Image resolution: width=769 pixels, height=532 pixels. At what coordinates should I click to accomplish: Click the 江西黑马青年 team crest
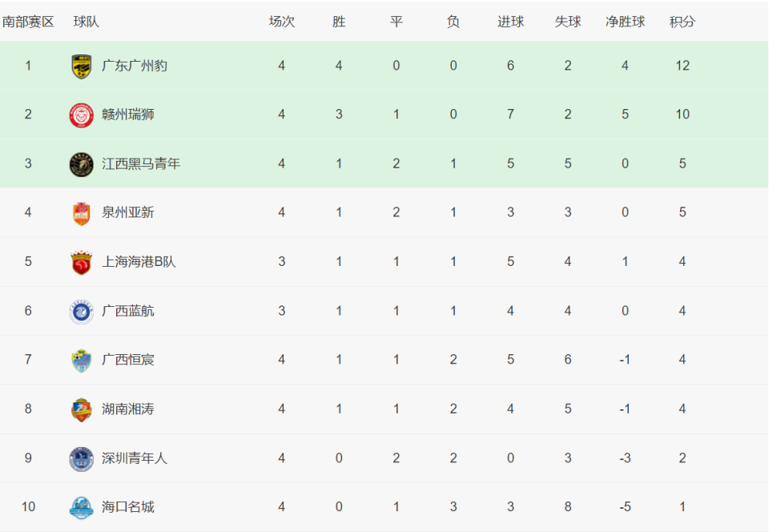pyautogui.click(x=81, y=164)
